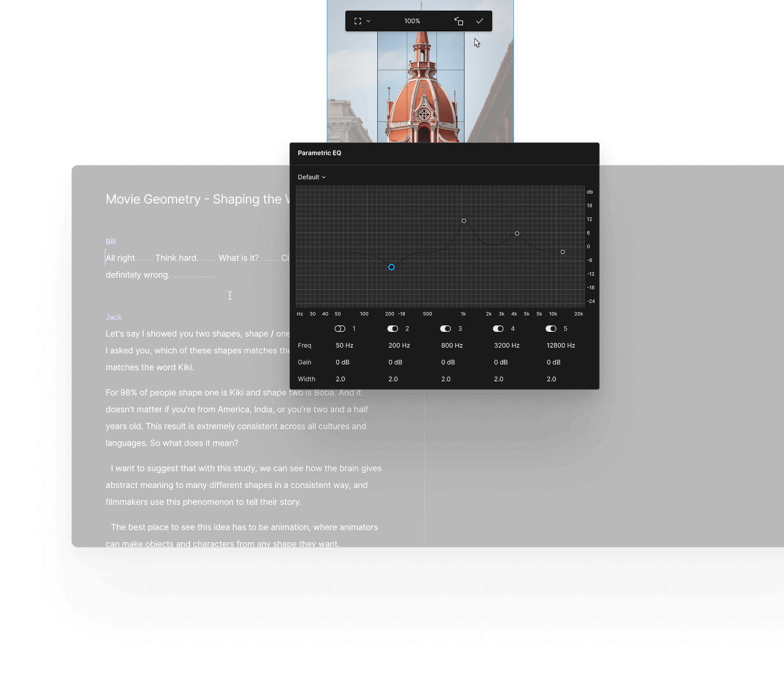Enable EQ band 1 toggle
784x682 pixels.
pos(340,329)
